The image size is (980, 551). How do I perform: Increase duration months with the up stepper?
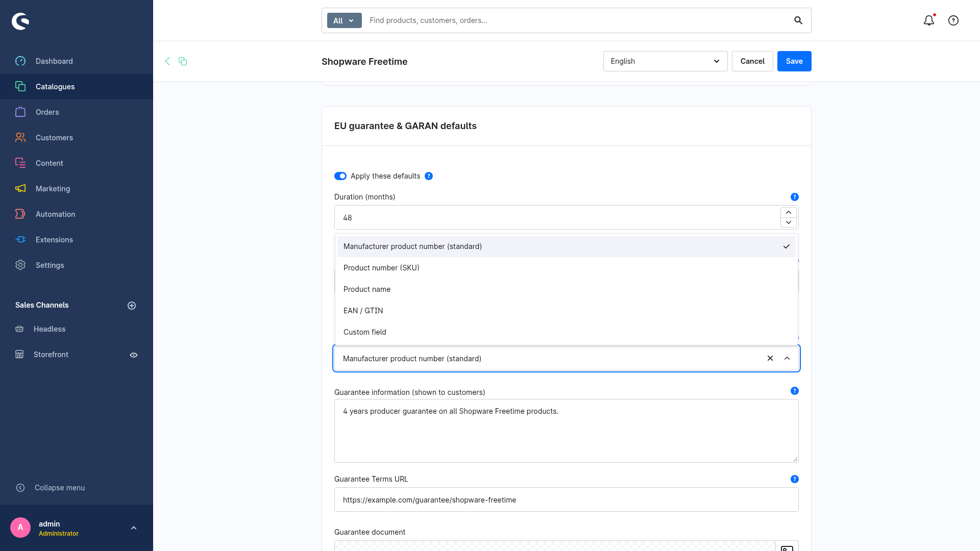pyautogui.click(x=789, y=212)
